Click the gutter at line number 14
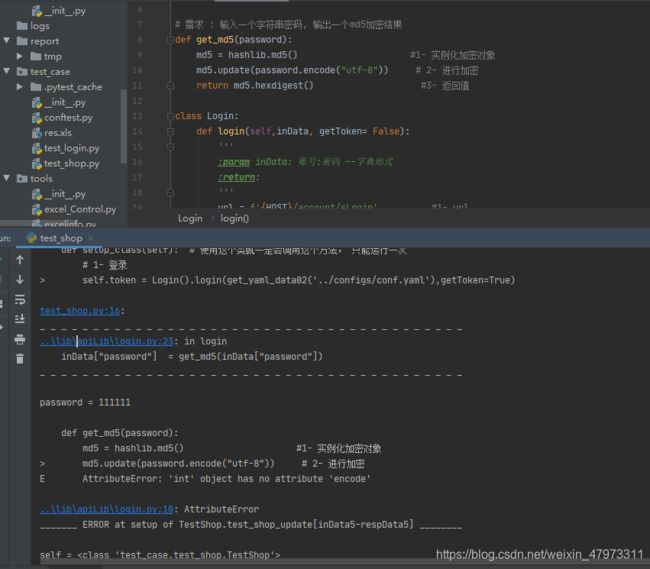Image resolution: width=650 pixels, height=569 pixels. 138,131
